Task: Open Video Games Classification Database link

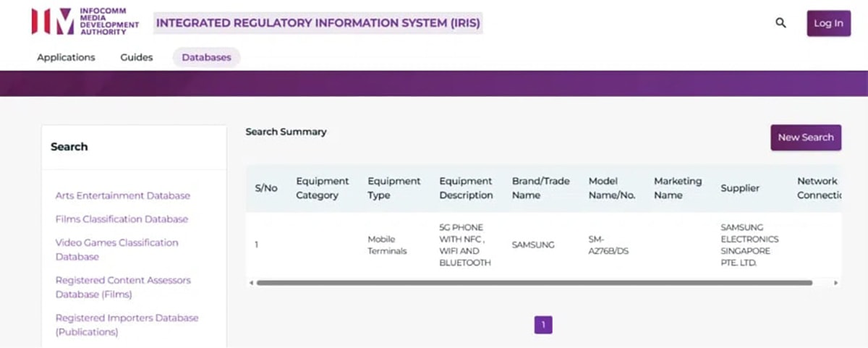Action: [116, 250]
